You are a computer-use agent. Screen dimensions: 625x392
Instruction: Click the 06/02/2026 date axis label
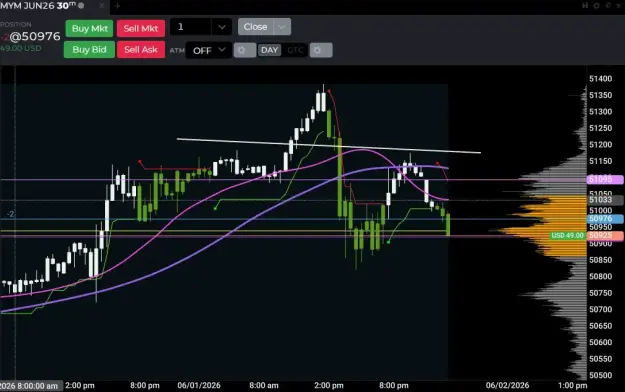coord(507,385)
